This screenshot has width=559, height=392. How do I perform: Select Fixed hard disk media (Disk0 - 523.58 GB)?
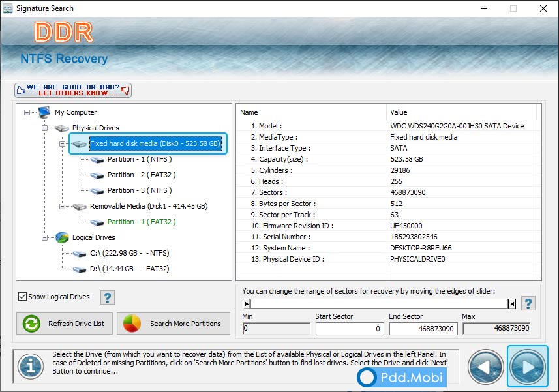[x=155, y=143]
